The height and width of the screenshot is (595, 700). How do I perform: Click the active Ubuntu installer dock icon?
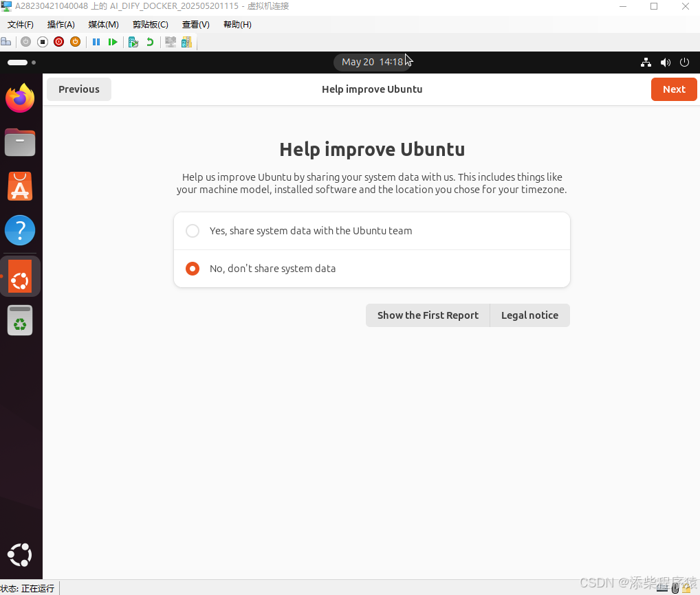(20, 276)
